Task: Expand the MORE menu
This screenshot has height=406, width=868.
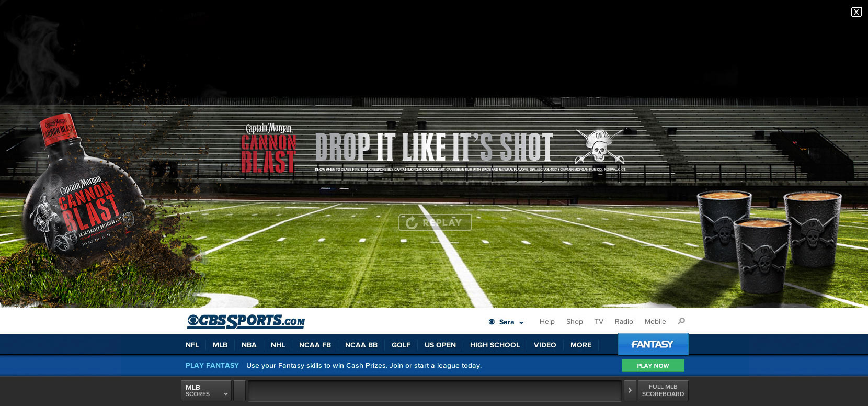Action: (581, 345)
